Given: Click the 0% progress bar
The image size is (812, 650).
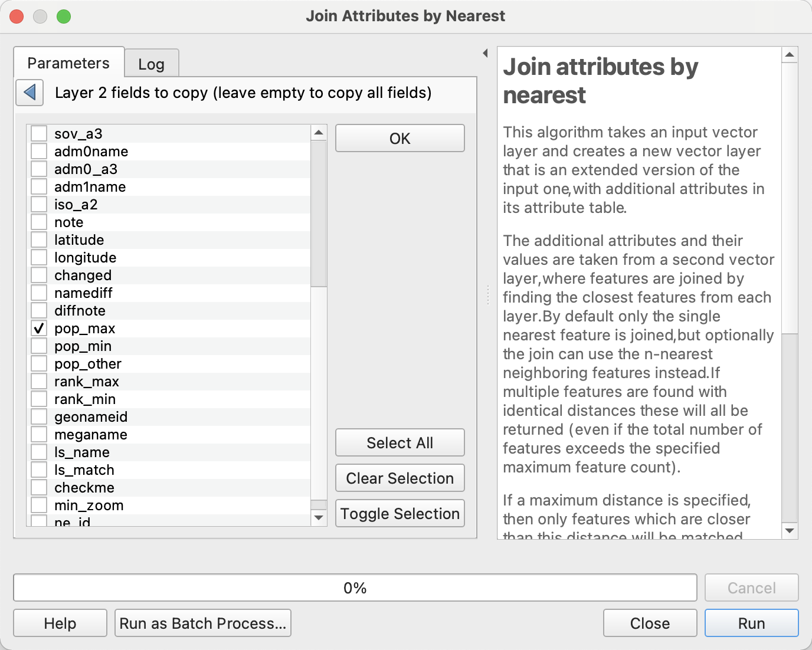Looking at the screenshot, I should [x=354, y=587].
